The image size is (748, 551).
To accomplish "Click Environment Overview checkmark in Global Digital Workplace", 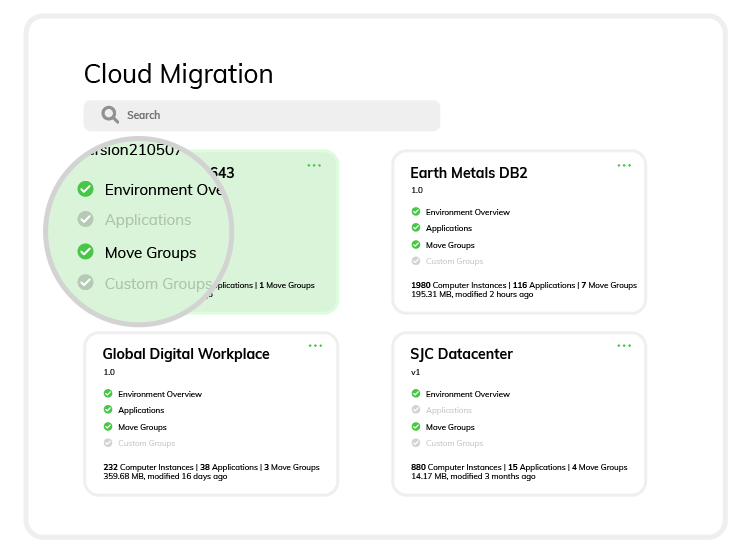I will pos(108,393).
